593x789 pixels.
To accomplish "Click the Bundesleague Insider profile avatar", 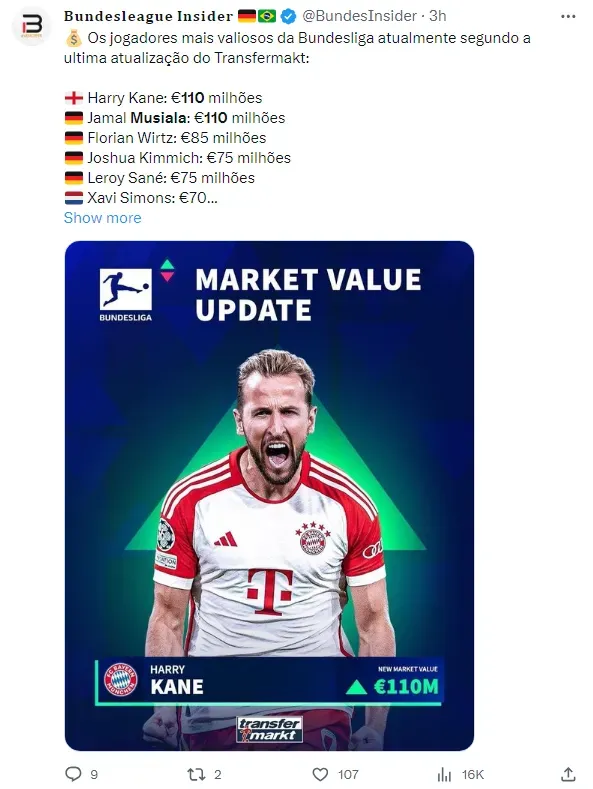I will pyautogui.click(x=32, y=26).
